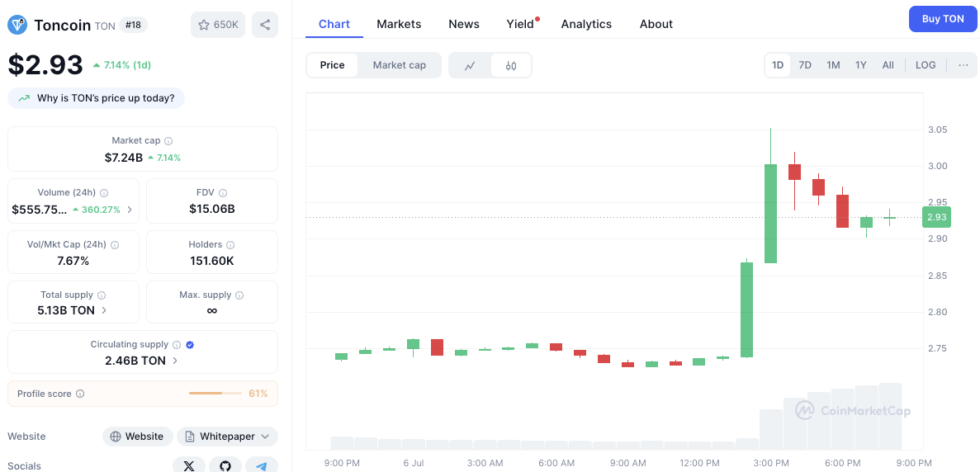The width and height of the screenshot is (980, 472).
Task: Click the Profile score progress bar
Action: tap(215, 394)
